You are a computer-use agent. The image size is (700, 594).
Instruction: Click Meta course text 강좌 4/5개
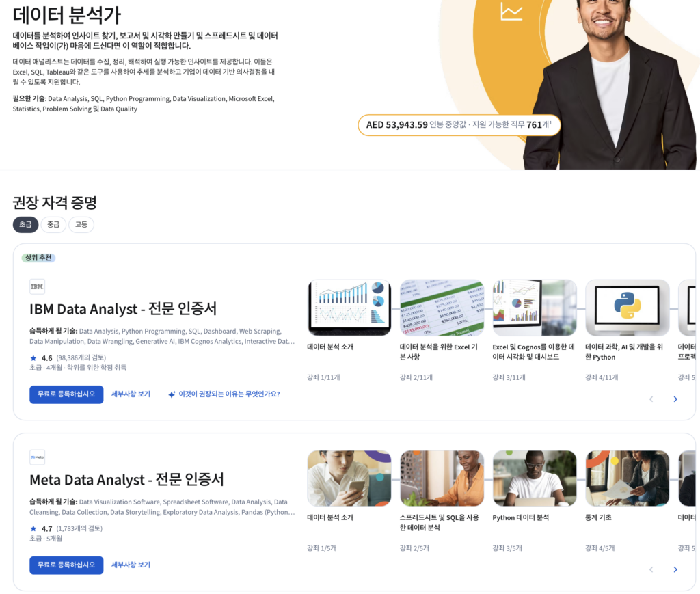(600, 548)
